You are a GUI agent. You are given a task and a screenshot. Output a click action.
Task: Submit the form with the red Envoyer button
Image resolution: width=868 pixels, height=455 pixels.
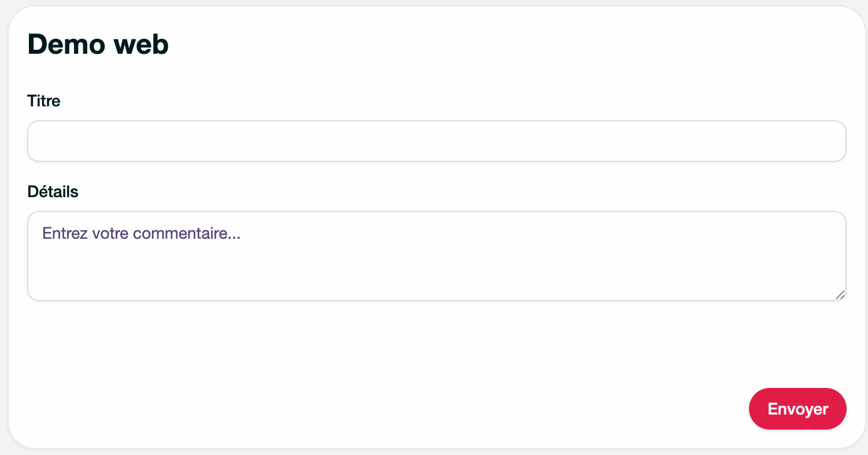point(797,409)
